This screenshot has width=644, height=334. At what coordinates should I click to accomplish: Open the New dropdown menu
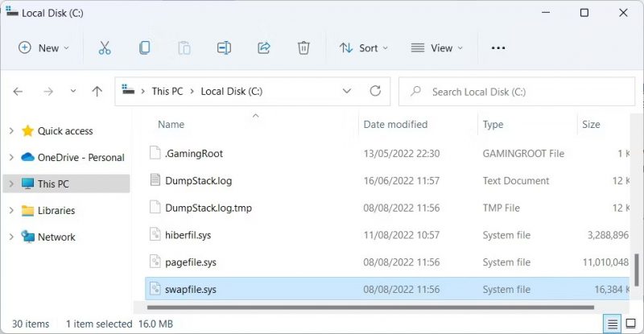43,48
